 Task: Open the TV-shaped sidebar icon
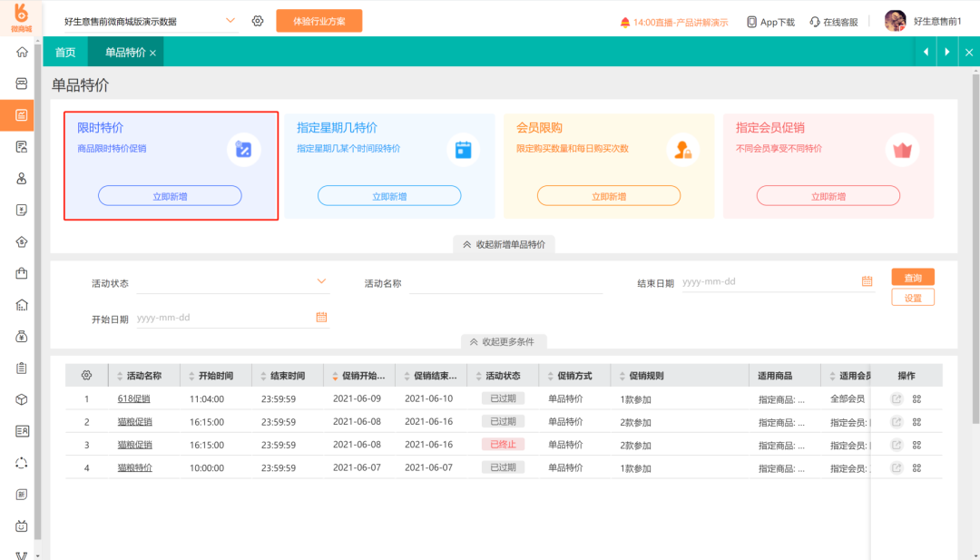pos(21,526)
